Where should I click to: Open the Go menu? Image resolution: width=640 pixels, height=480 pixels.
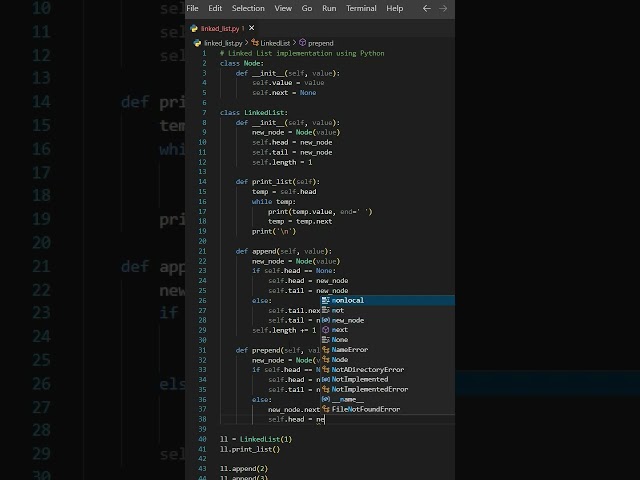(307, 8)
